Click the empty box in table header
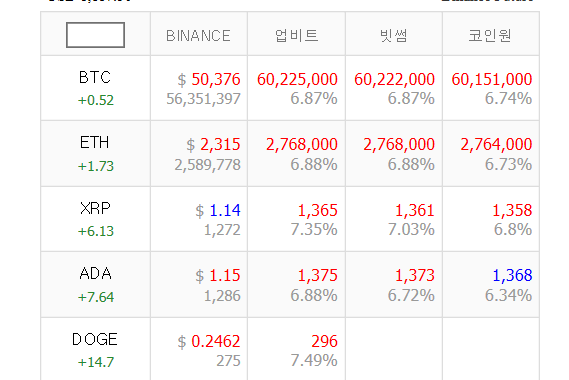Screen dimensions: 569x380 [95, 35]
